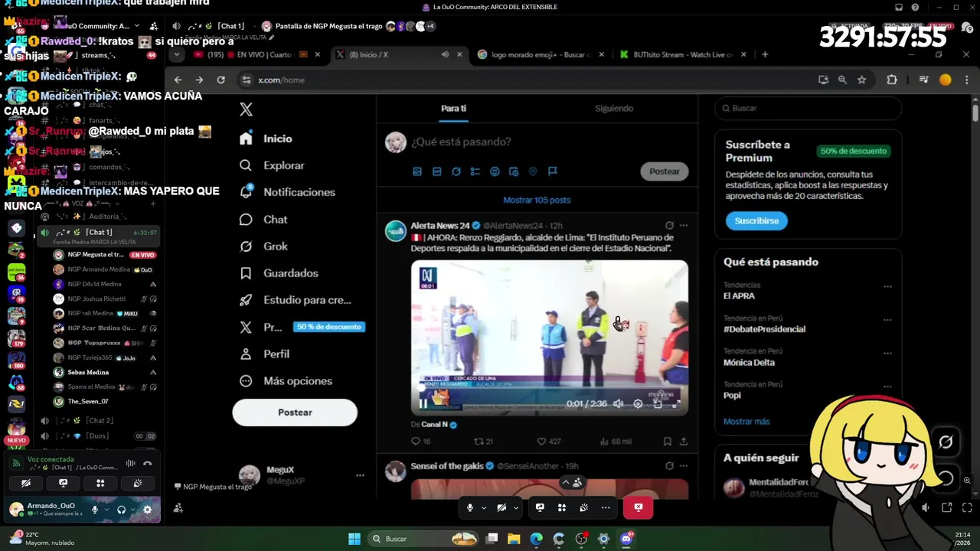This screenshot has width=980, height=551.
Task: Expand microphone options arrow in stream bar
Action: tap(484, 507)
